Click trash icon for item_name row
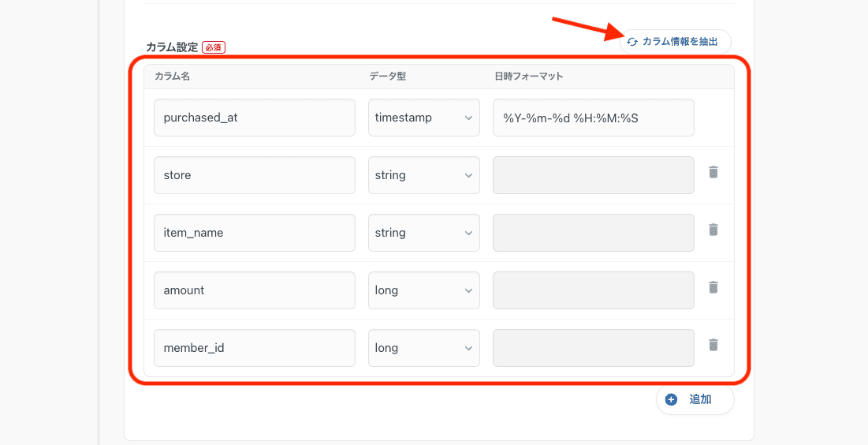This screenshot has height=445, width=868. [713, 230]
